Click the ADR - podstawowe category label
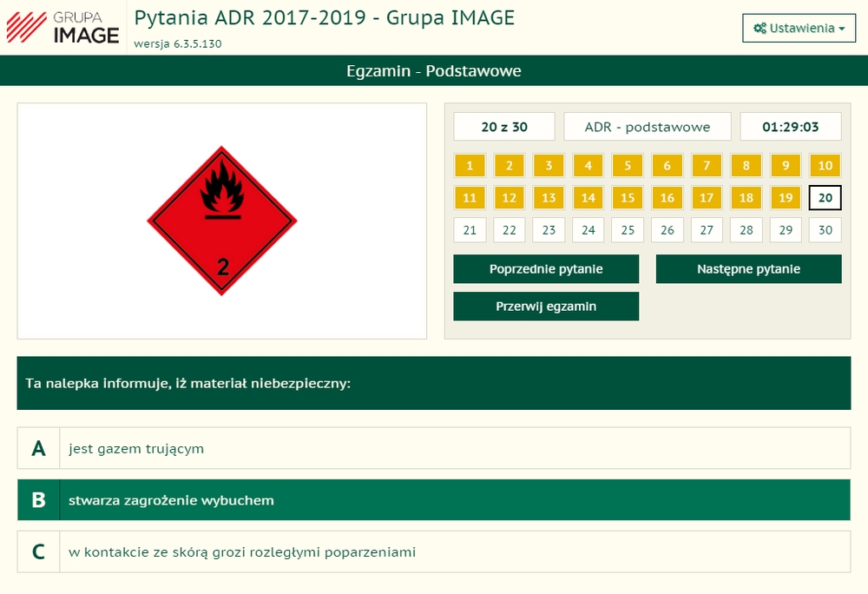868x594 pixels. click(647, 127)
